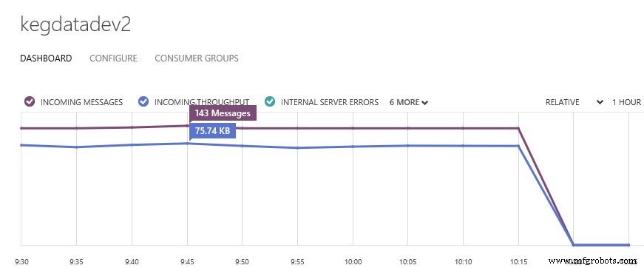644x268 pixels.
Task: Click the blue data point at 9:45
Action: (187, 144)
